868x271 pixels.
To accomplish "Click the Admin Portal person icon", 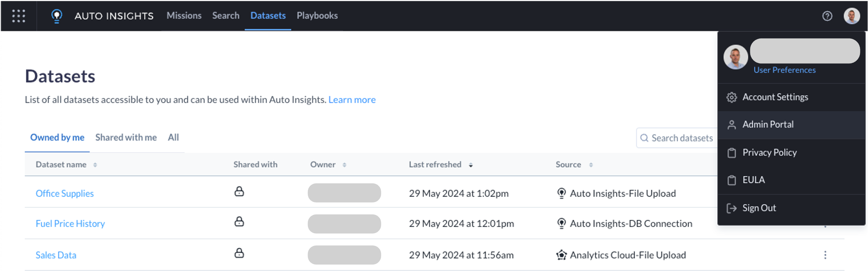I will (x=731, y=125).
